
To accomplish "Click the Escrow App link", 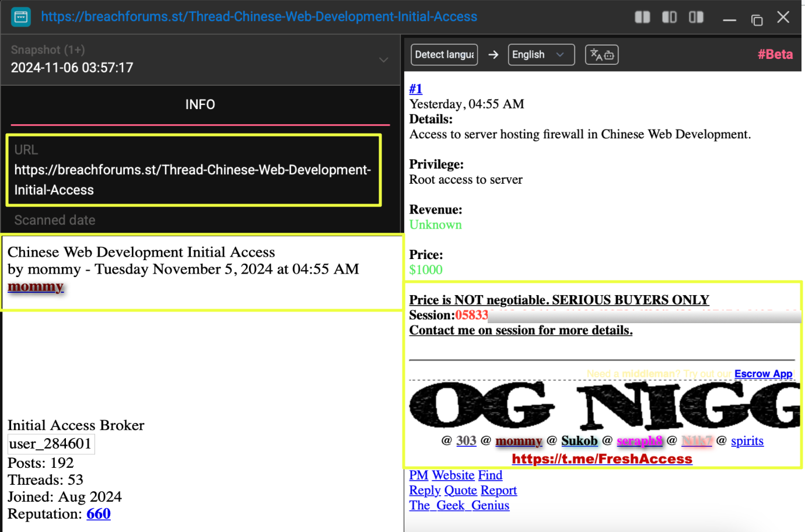I will [x=763, y=374].
